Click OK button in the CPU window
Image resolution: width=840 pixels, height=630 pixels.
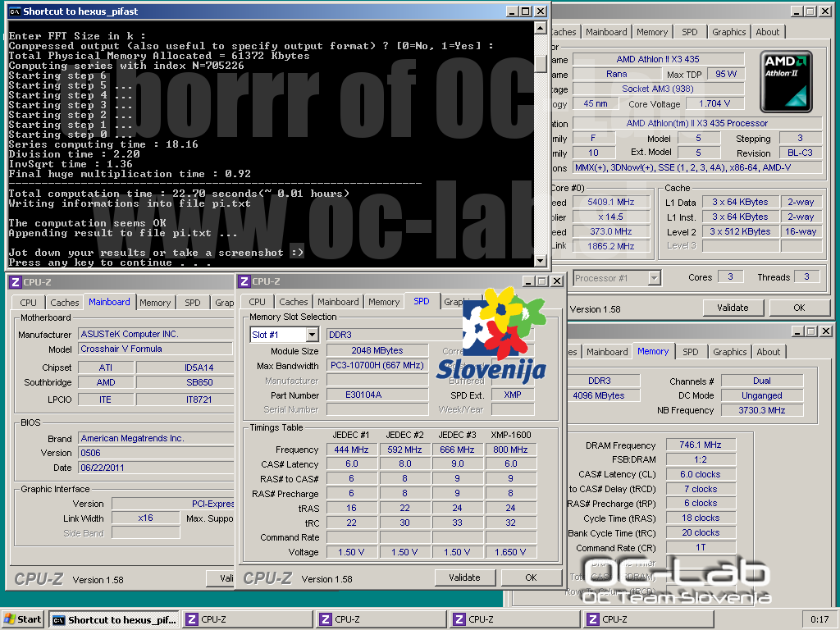coord(799,308)
